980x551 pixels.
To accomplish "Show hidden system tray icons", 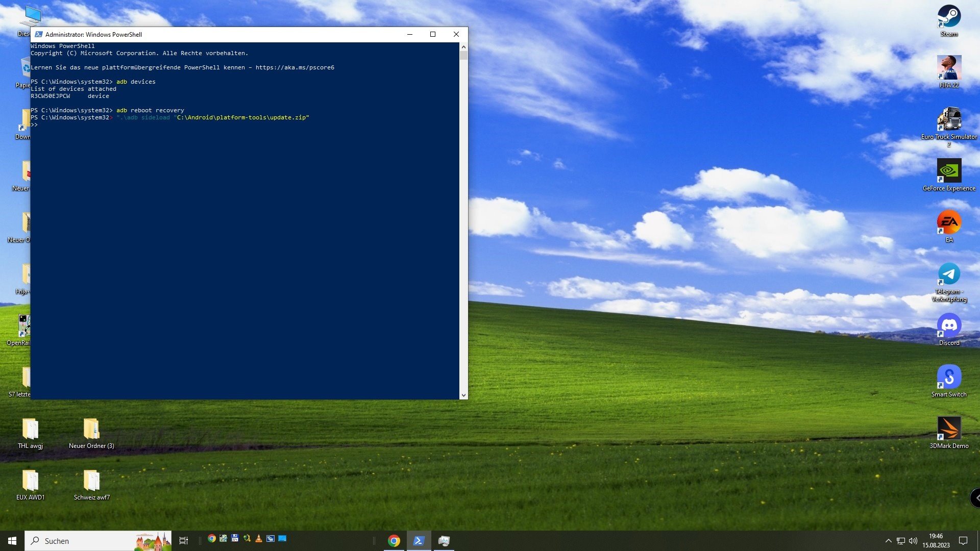I will 888,541.
